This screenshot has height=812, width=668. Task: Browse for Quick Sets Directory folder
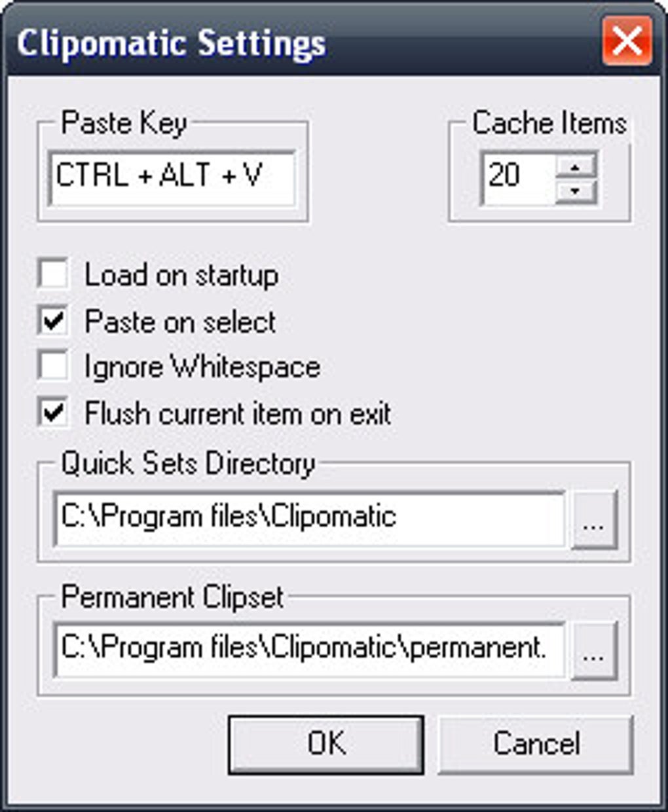pos(593,520)
